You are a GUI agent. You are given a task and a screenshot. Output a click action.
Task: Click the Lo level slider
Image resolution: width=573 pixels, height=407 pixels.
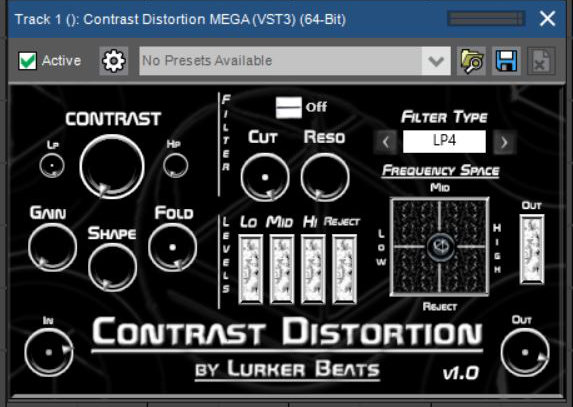pyautogui.click(x=251, y=269)
